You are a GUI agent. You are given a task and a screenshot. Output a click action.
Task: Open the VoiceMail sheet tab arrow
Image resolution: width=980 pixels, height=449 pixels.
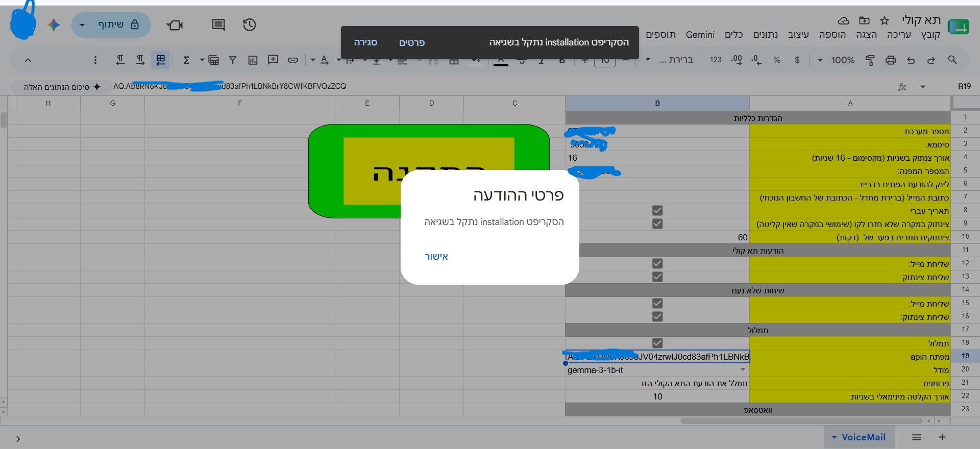click(x=834, y=437)
